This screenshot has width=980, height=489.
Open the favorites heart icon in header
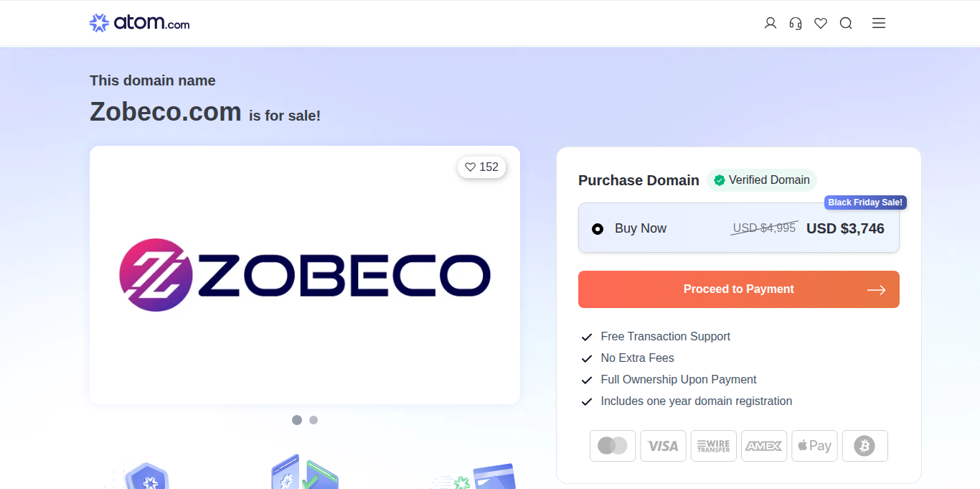coord(821,23)
